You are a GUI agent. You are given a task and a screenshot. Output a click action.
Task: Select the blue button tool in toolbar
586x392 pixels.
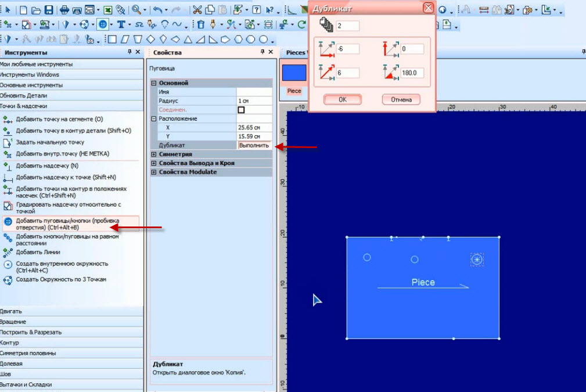(x=102, y=24)
